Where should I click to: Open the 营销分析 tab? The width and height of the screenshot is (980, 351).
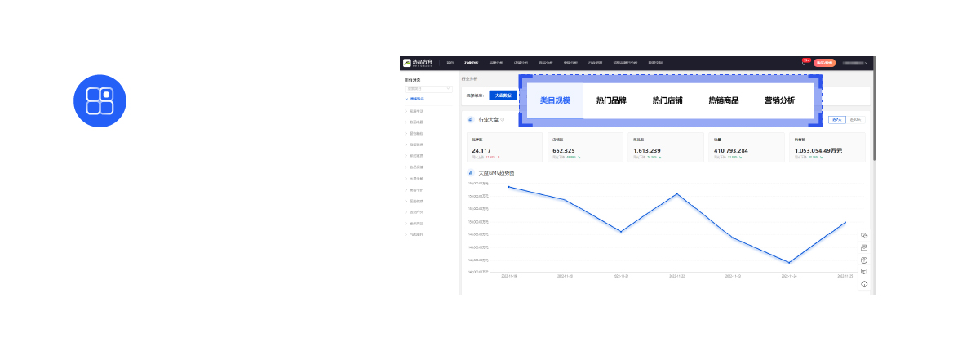(779, 100)
